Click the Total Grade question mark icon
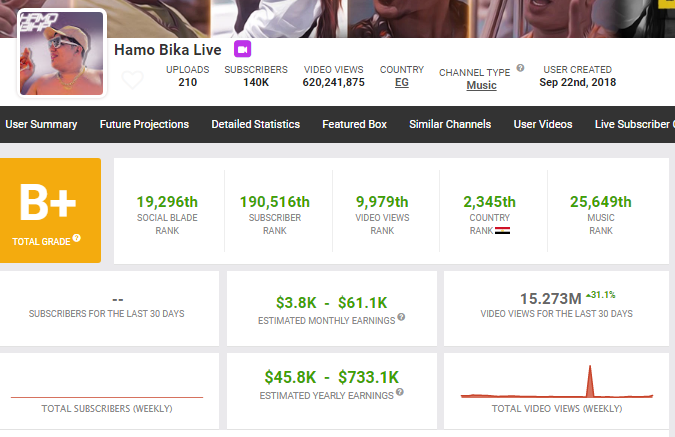The width and height of the screenshot is (675, 437). coord(76,239)
